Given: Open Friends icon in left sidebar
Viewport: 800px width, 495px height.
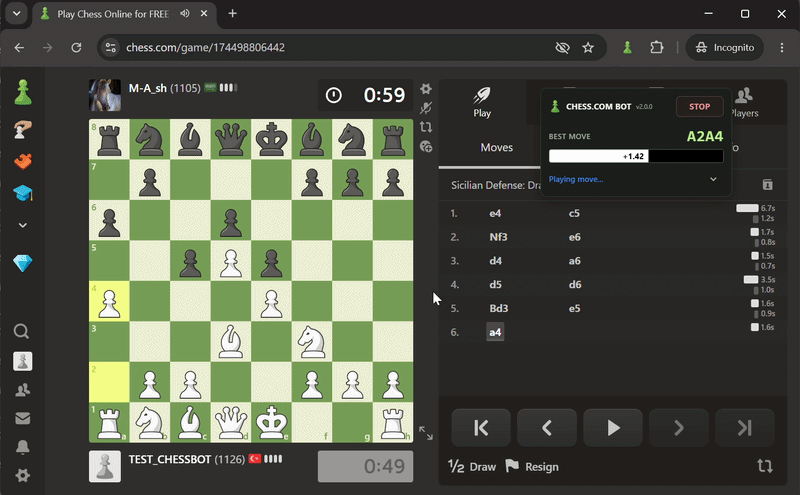Looking at the screenshot, I should (x=22, y=390).
